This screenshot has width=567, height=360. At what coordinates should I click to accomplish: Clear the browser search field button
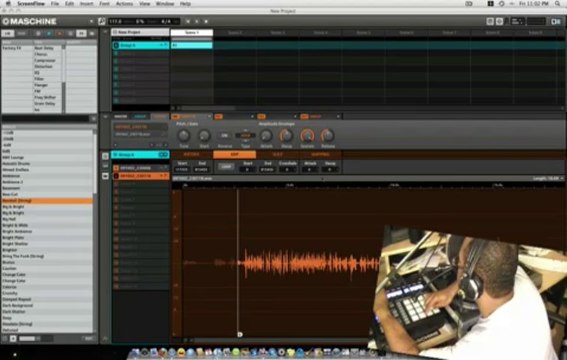pyautogui.click(x=93, y=118)
